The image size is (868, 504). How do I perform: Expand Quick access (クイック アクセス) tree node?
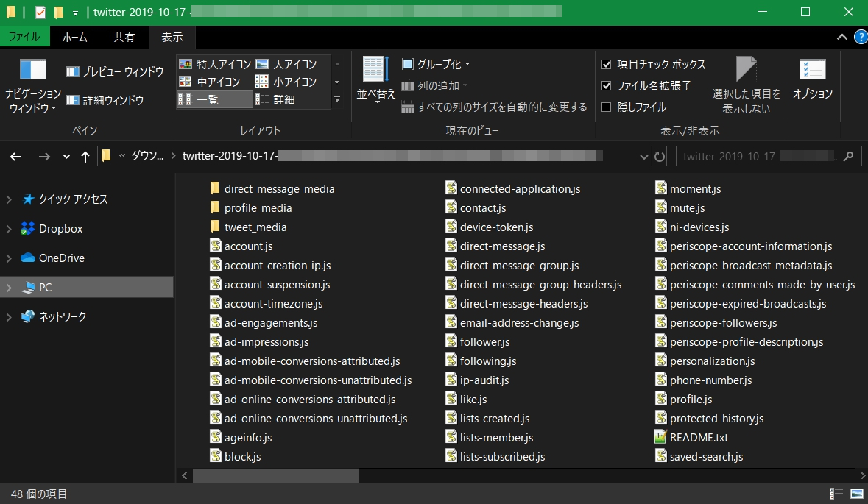[x=9, y=199]
